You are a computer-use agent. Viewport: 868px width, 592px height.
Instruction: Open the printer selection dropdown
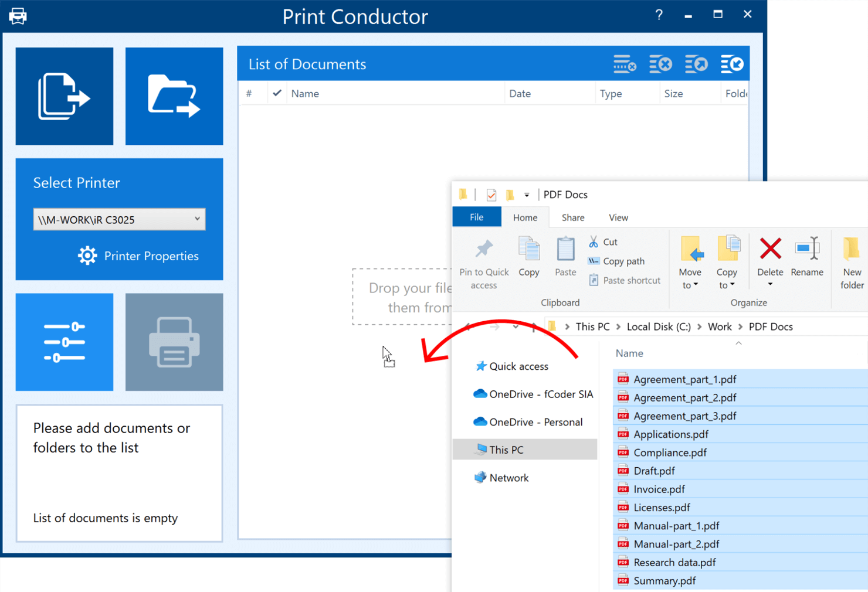pos(198,219)
